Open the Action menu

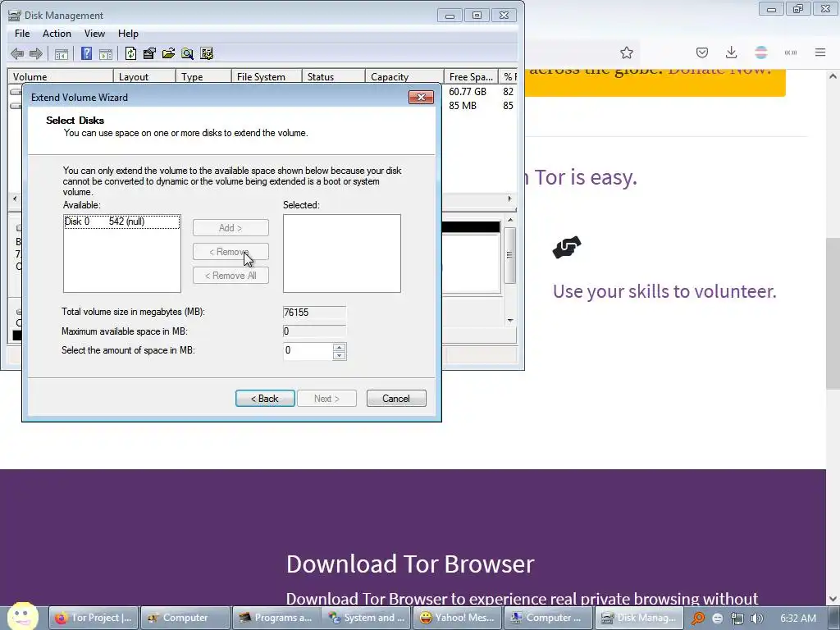(57, 33)
